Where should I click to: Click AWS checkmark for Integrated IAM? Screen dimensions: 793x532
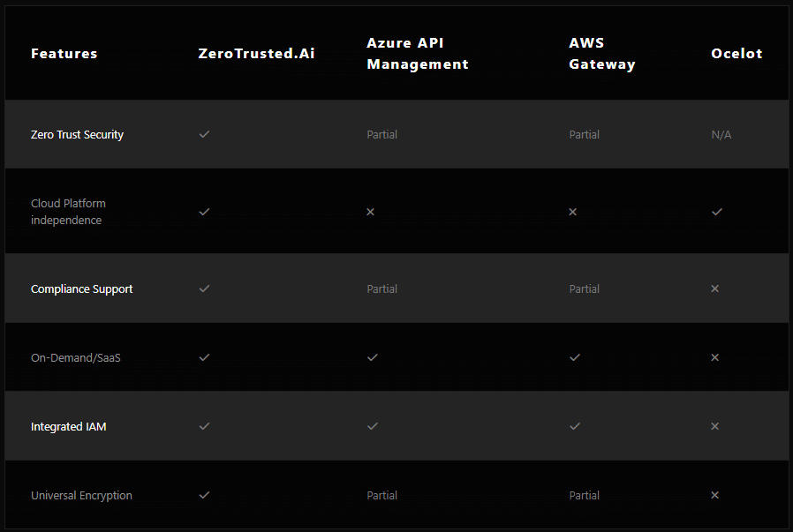point(575,426)
